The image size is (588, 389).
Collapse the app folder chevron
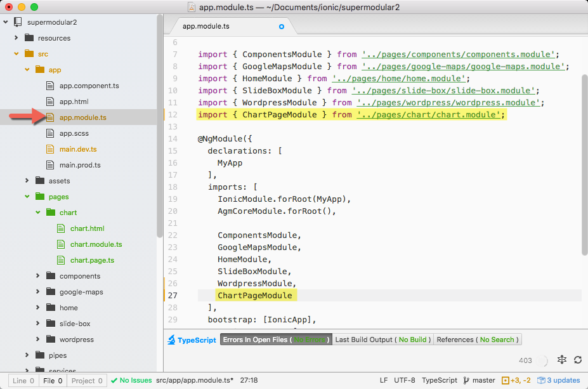[x=27, y=69]
